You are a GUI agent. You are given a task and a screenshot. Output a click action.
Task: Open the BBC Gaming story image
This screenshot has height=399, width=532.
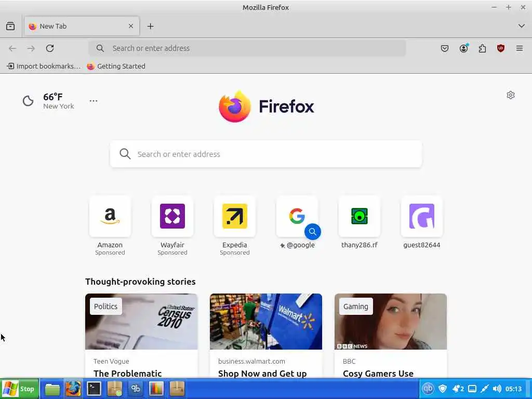[x=391, y=321]
